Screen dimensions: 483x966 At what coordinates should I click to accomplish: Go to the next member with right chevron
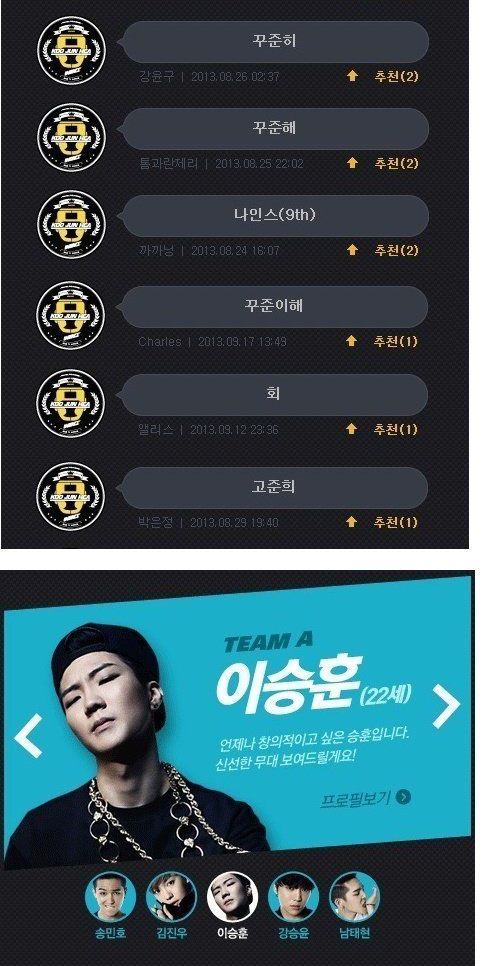446,705
